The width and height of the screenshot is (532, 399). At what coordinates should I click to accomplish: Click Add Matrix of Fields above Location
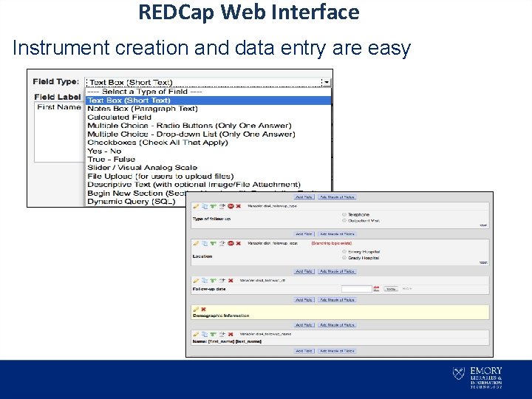[x=337, y=233]
